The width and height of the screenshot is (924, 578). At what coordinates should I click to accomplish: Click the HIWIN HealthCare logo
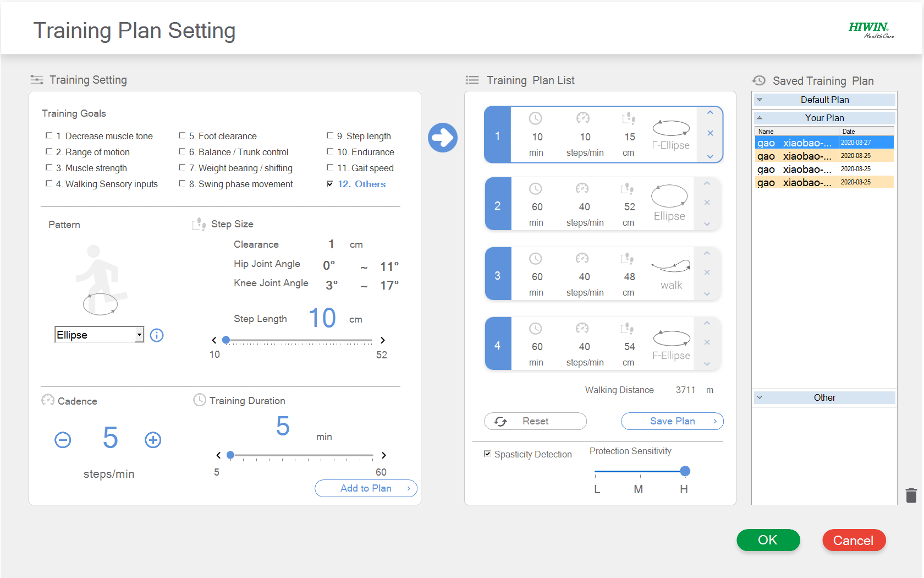click(871, 30)
